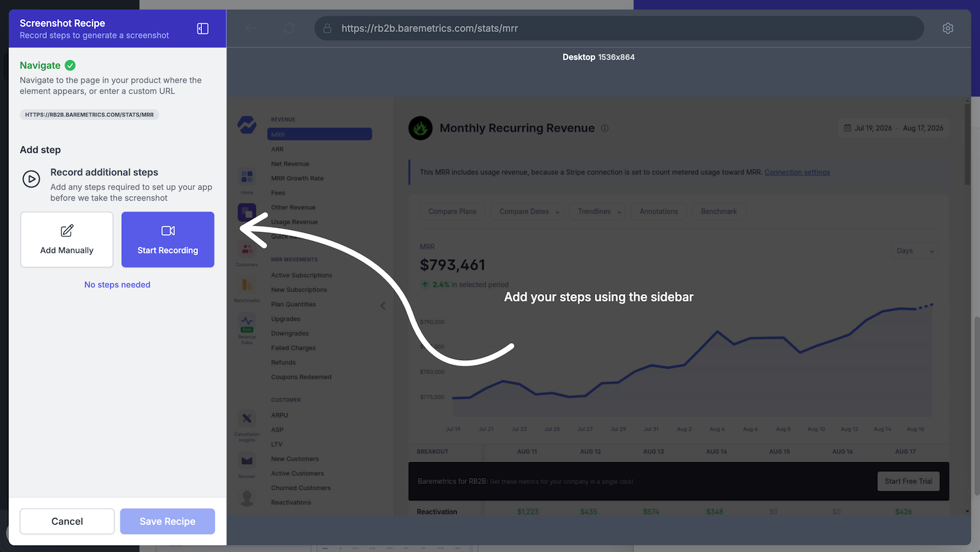Open the Active Customers metric
Viewport: 980px width, 552px height.
coord(297,474)
